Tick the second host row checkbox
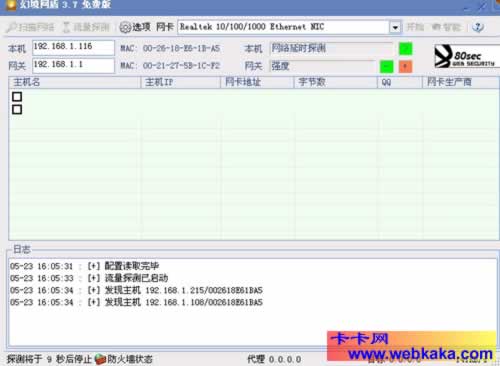The height and width of the screenshot is (366, 500). pyautogui.click(x=17, y=109)
